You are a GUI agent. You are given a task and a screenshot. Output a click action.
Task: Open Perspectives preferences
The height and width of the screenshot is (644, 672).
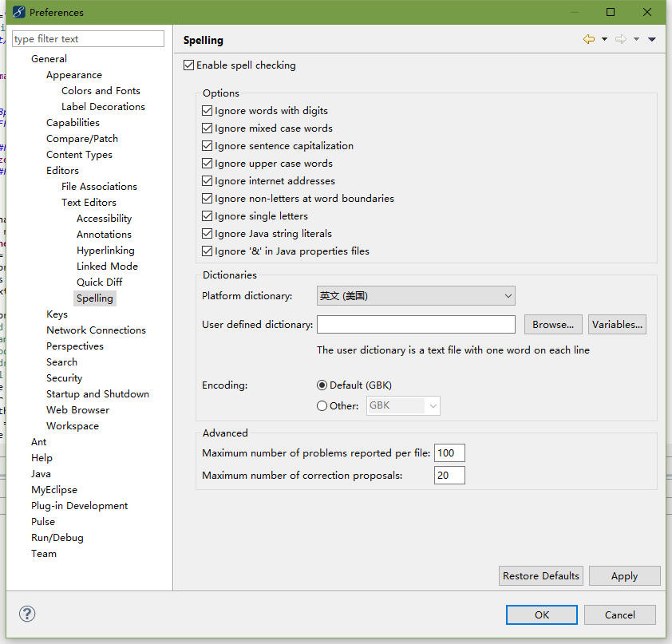pyautogui.click(x=75, y=346)
